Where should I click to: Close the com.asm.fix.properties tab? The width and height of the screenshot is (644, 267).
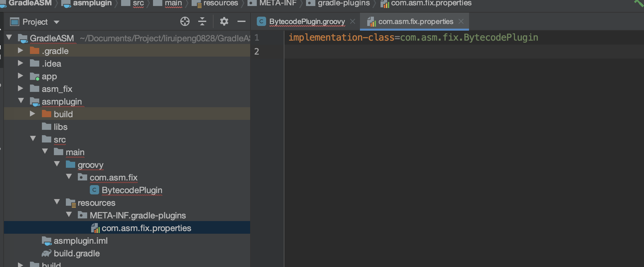tap(461, 22)
